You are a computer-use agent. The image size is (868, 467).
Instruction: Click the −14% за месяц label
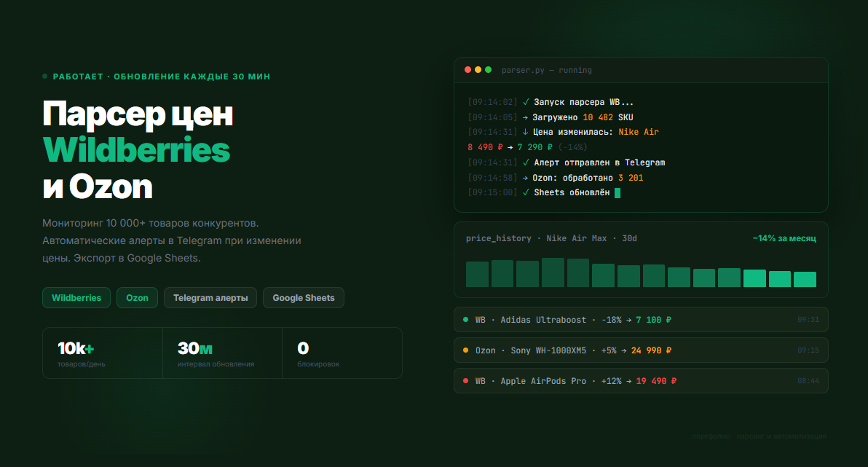pos(784,238)
